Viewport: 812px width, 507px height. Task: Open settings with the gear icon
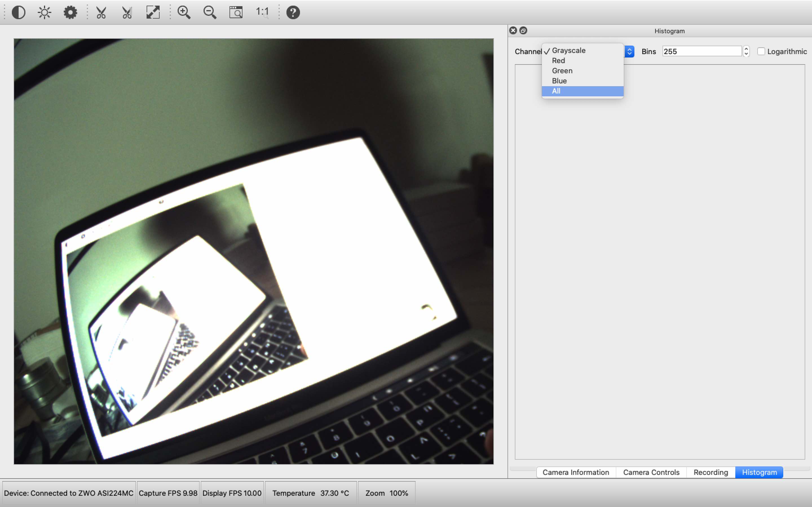coord(70,12)
